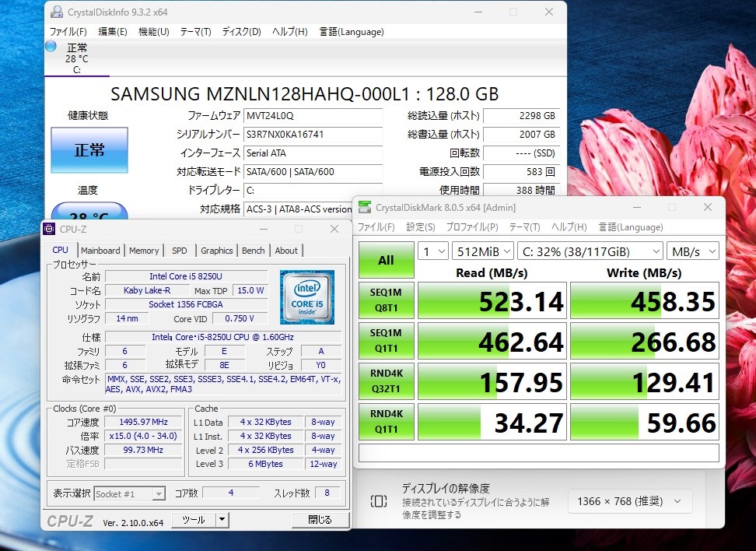Image resolution: width=756 pixels, height=551 pixels.
Task: Open the MB/s unit dropdown
Action: tap(693, 251)
